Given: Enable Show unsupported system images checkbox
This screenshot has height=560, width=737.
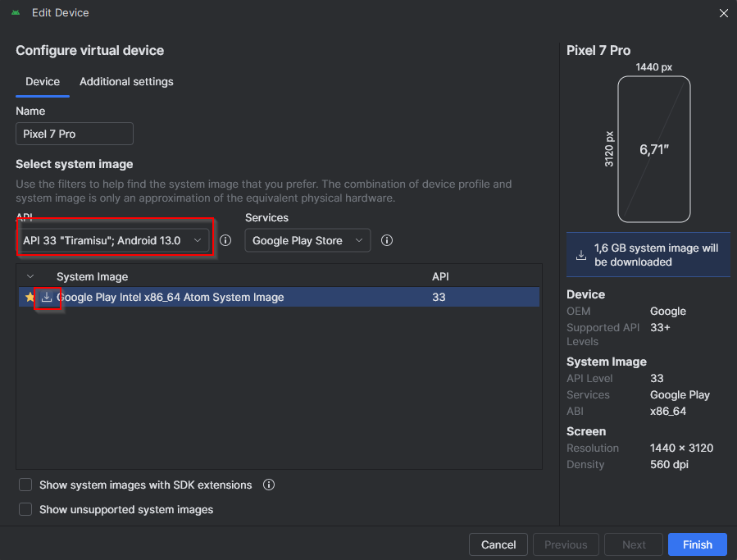Looking at the screenshot, I should (25, 509).
